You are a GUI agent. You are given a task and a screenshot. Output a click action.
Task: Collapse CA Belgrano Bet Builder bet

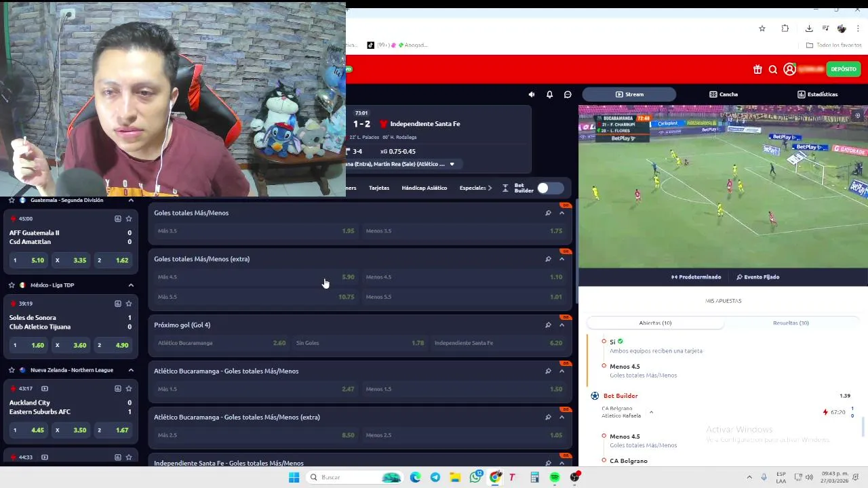click(x=651, y=412)
